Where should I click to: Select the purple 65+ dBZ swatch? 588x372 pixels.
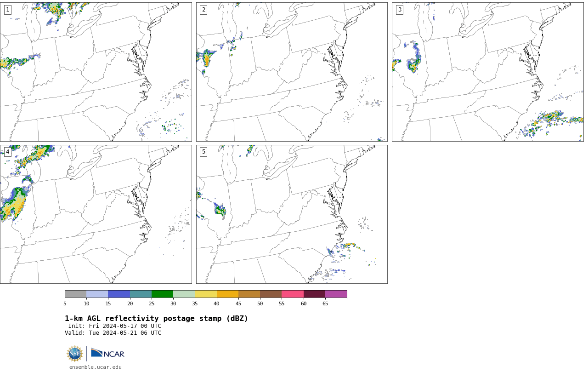[x=336, y=294]
